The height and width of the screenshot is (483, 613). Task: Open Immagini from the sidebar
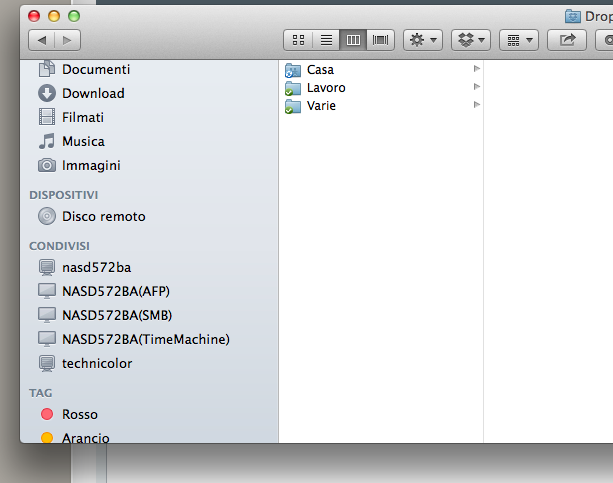click(90, 165)
